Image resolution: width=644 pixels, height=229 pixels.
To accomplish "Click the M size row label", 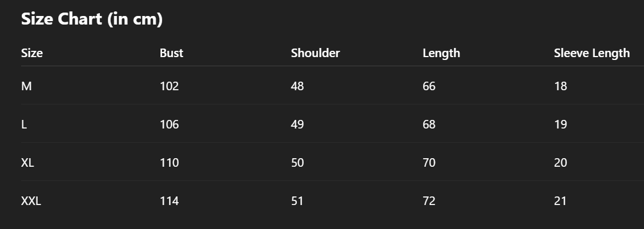I will tap(26, 86).
